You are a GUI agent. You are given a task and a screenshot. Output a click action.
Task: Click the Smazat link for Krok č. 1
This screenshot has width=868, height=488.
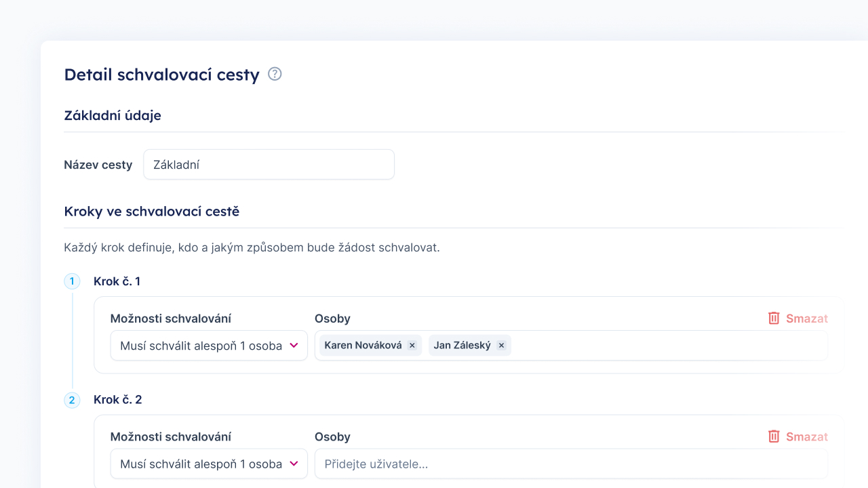(x=807, y=318)
